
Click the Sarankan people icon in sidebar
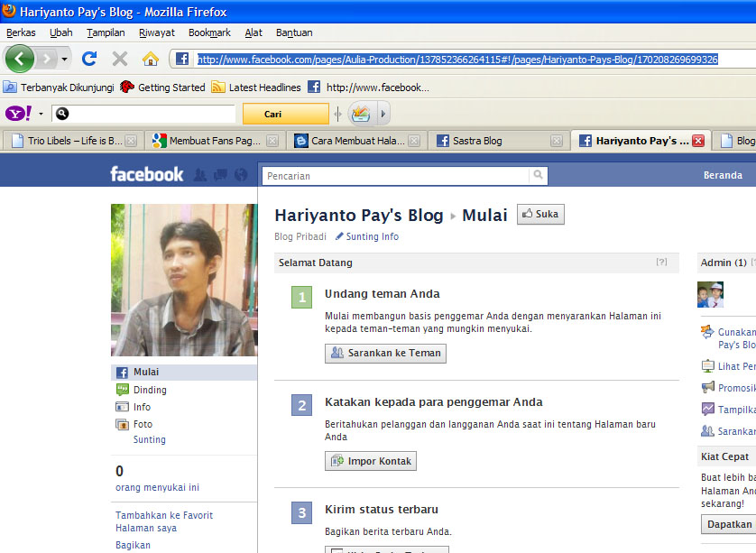point(707,430)
